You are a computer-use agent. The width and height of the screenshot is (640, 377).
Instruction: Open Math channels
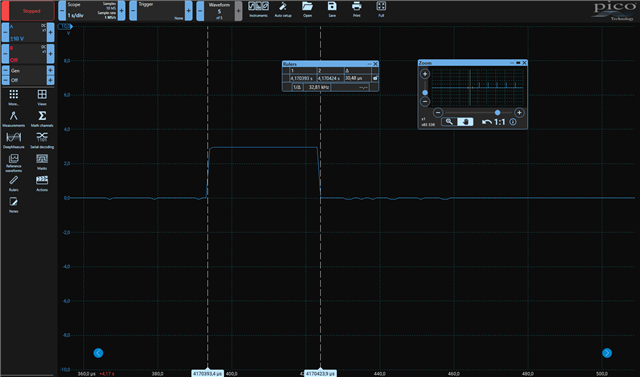(x=42, y=119)
